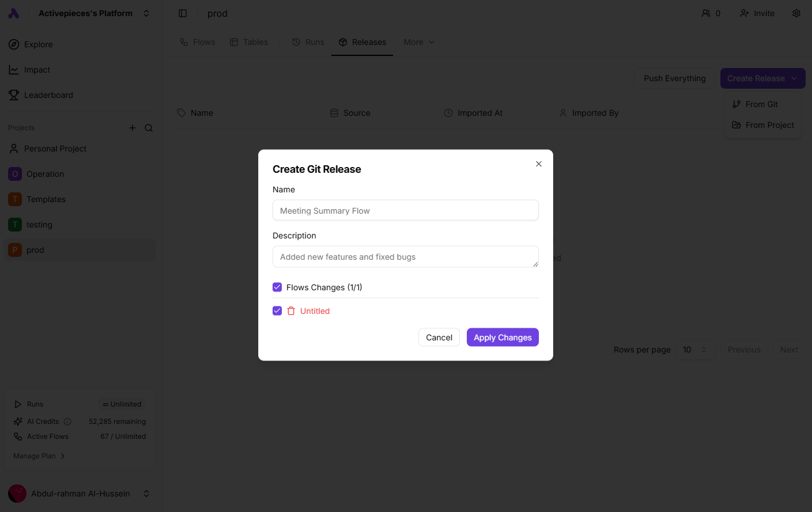
Task: Click the members count icon in top bar
Action: [711, 13]
